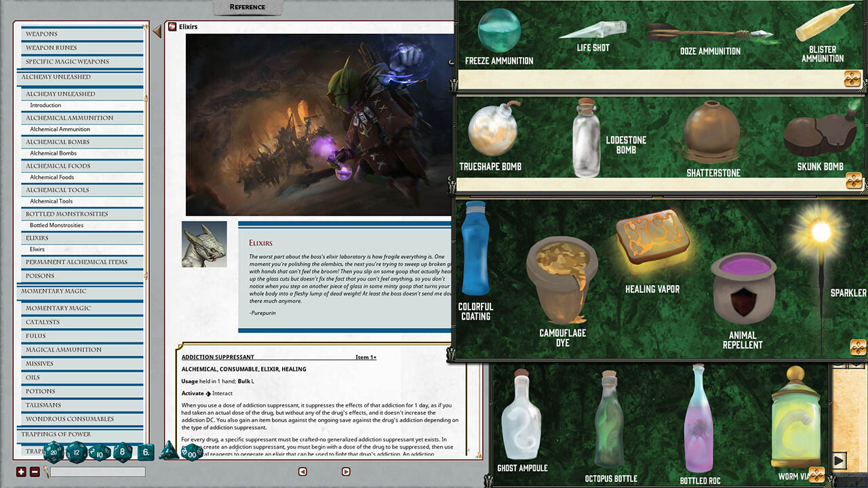Select the d6 die

click(145, 451)
